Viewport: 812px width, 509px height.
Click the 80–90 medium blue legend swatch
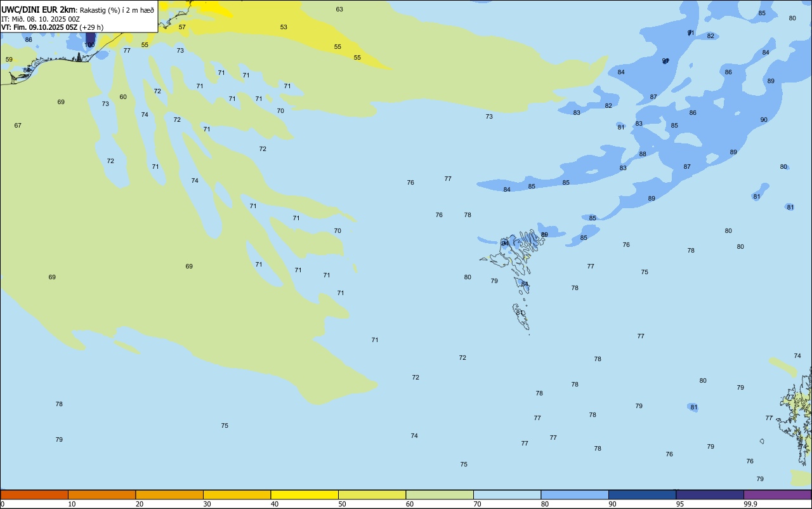click(575, 494)
